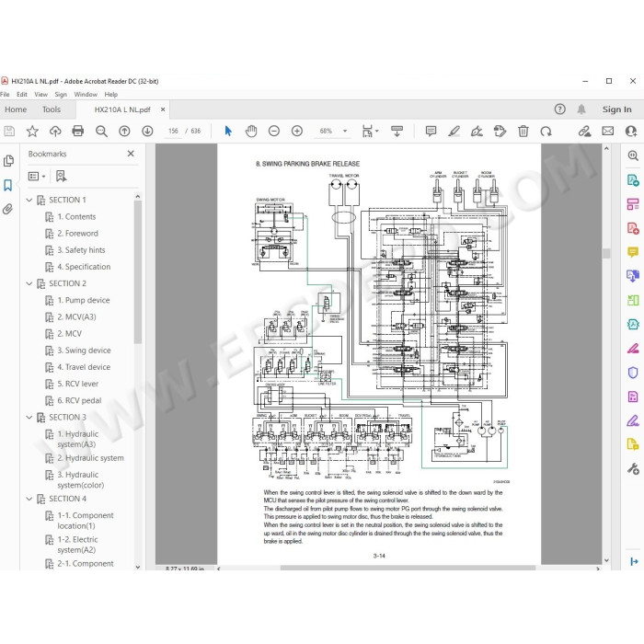Zoom out with the minus icon
The image size is (644, 644).
[274, 131]
